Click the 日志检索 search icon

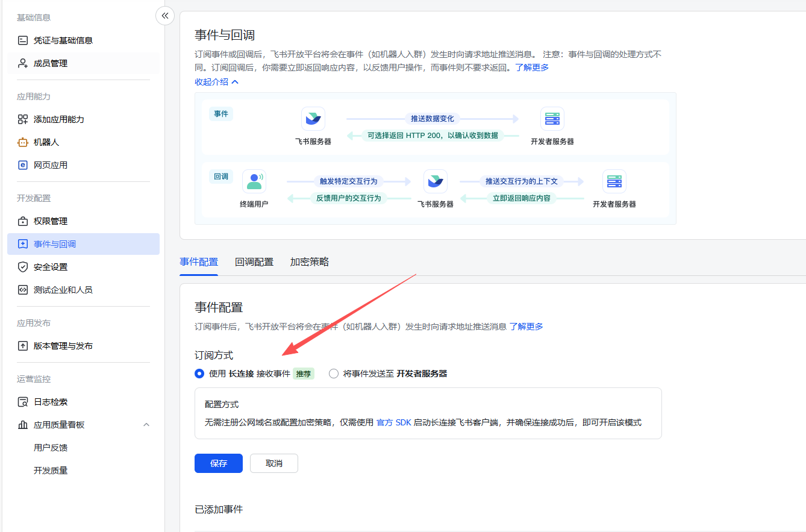click(23, 402)
